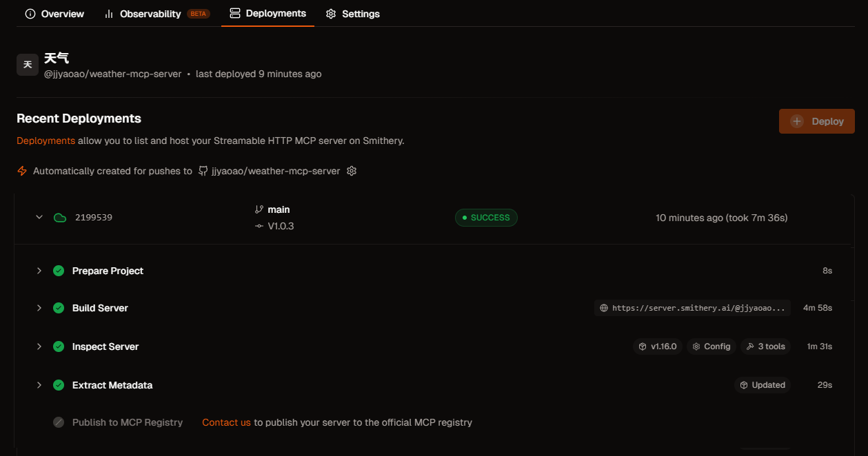Expand the Build Server step
The image size is (868, 456).
pos(39,308)
